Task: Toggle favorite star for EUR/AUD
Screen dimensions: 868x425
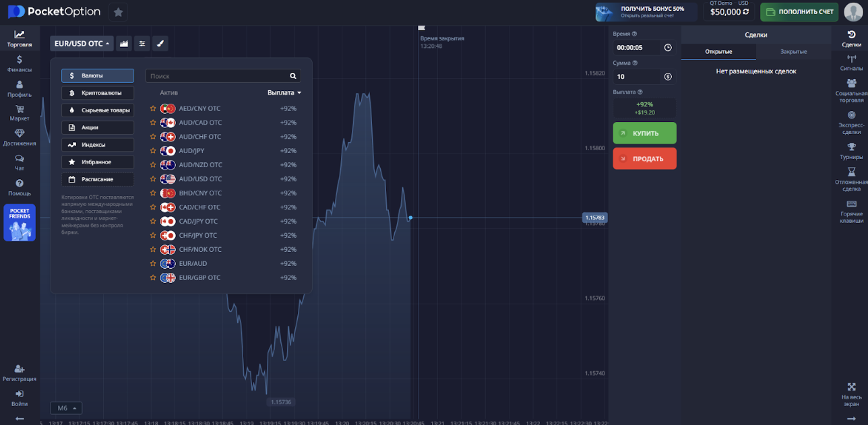Action: pos(153,264)
